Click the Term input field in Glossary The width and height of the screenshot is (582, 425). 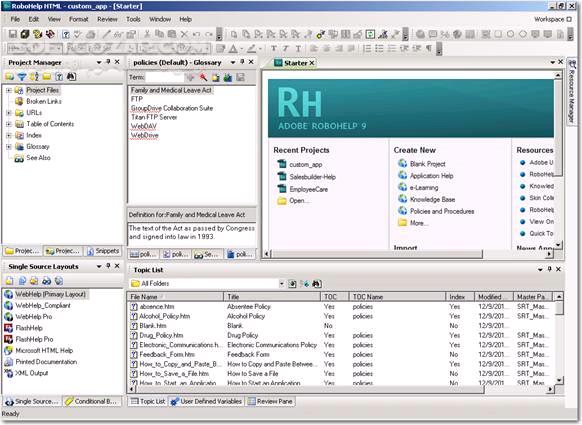click(x=165, y=77)
